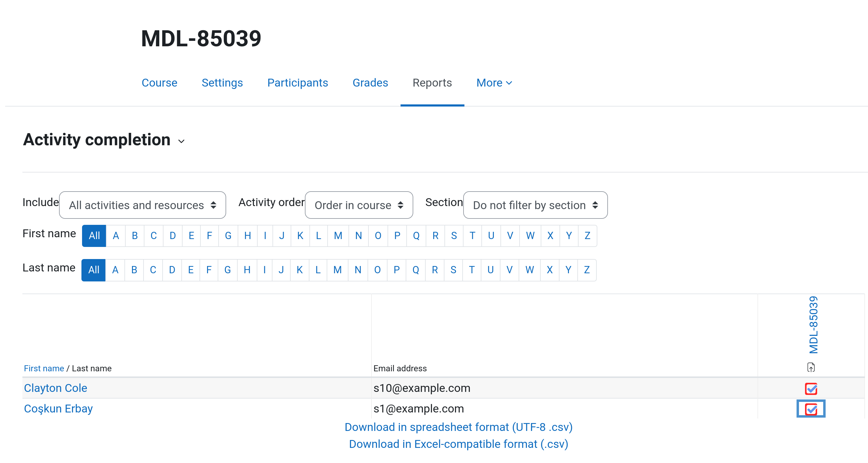Filter last name by letter H

(x=247, y=270)
